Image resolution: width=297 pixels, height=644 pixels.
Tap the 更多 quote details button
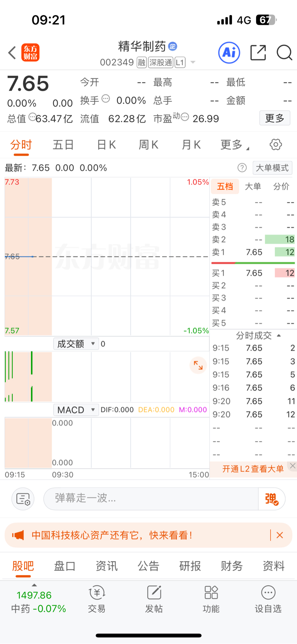pyautogui.click(x=275, y=118)
